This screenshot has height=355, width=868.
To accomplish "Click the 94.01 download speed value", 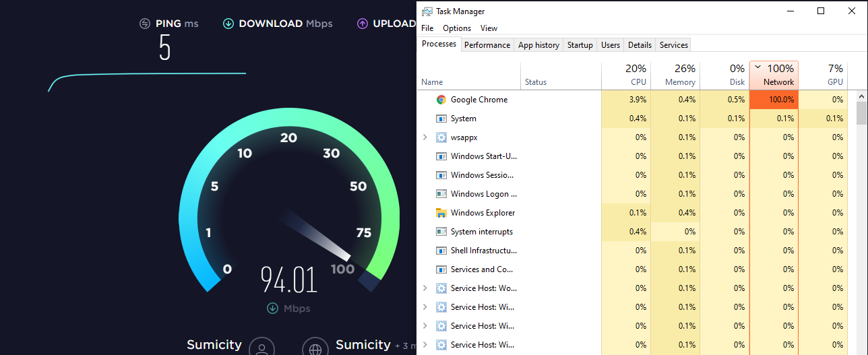I will click(288, 280).
